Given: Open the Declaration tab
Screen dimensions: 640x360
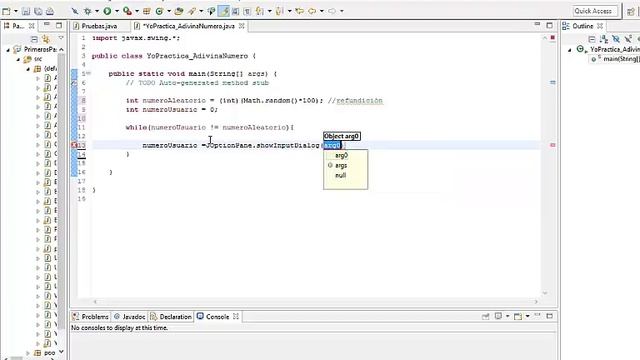Looking at the screenshot, I should (171, 317).
